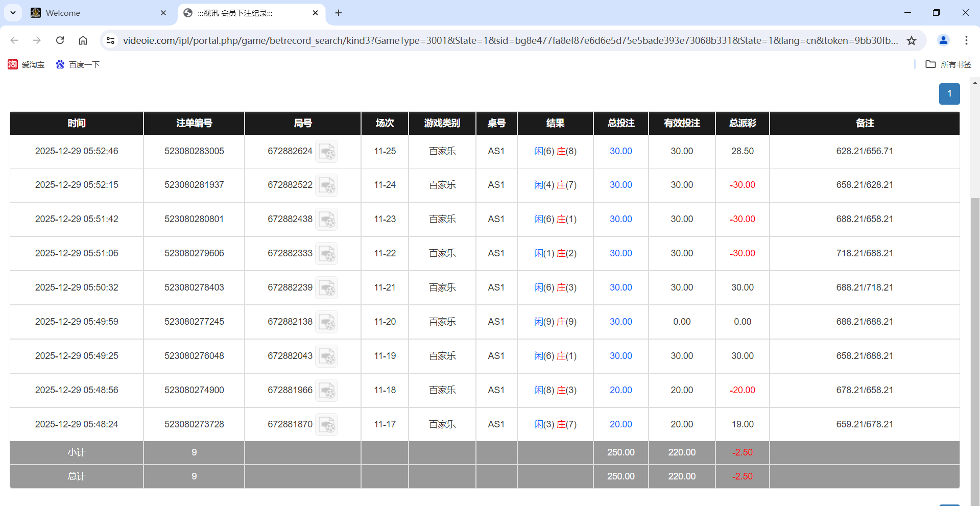Click the replay icon for round 11-19
Screen dimensions: 980x506
(x=327, y=356)
